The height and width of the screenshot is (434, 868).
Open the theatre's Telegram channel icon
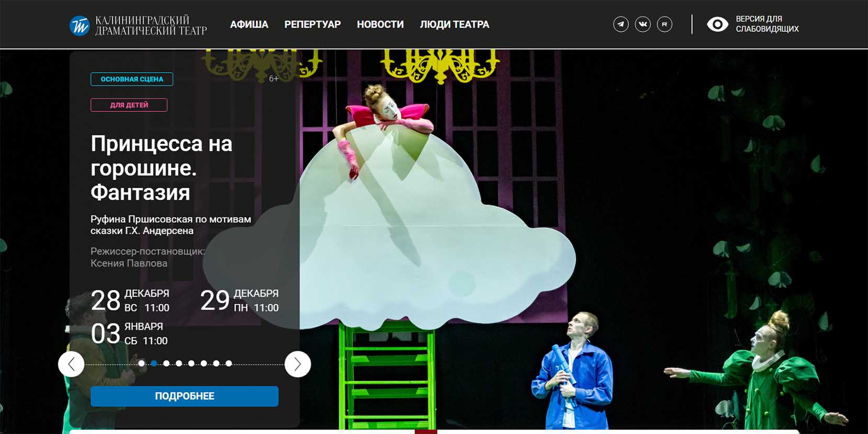click(621, 24)
